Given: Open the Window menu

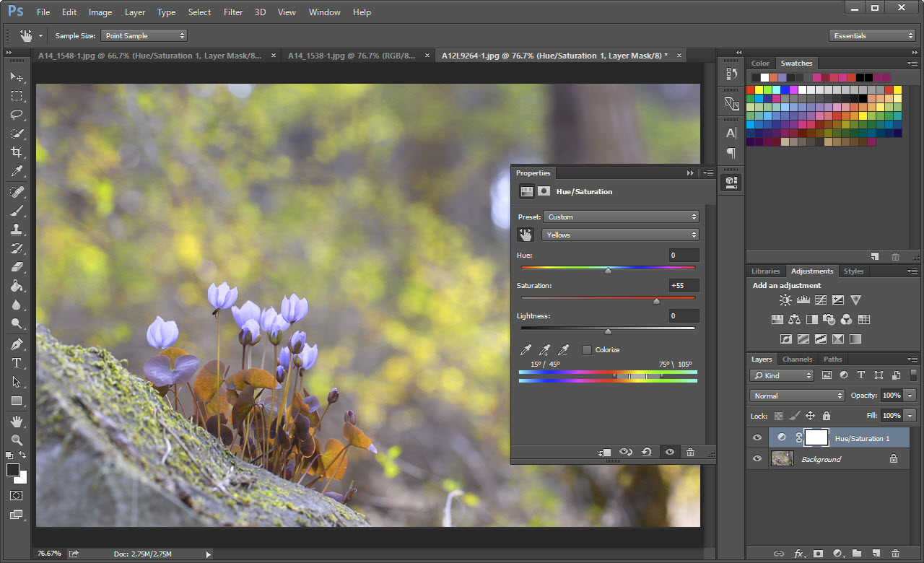Looking at the screenshot, I should point(324,12).
